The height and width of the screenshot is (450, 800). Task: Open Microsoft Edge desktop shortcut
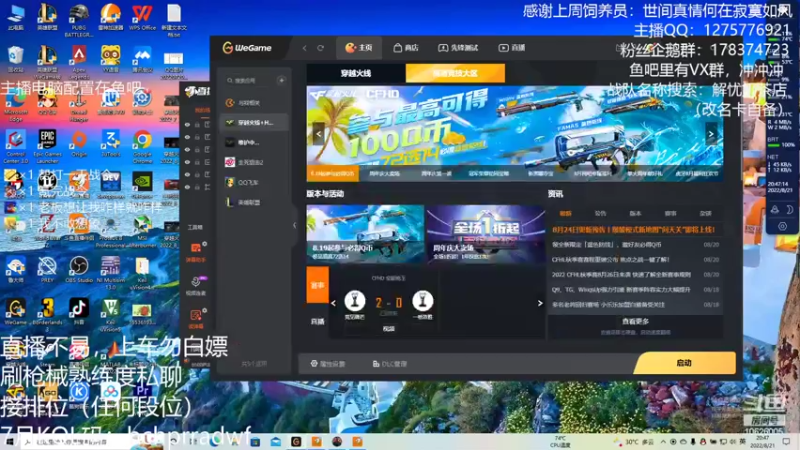point(16,107)
